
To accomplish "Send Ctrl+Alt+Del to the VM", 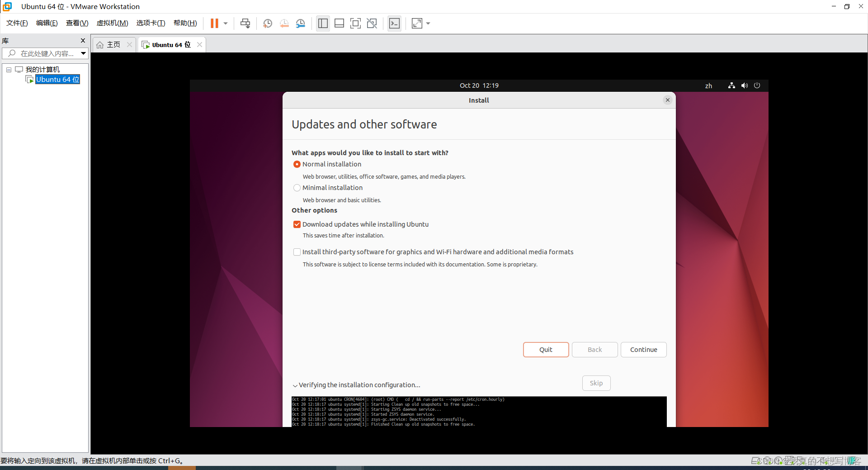I will pyautogui.click(x=245, y=24).
